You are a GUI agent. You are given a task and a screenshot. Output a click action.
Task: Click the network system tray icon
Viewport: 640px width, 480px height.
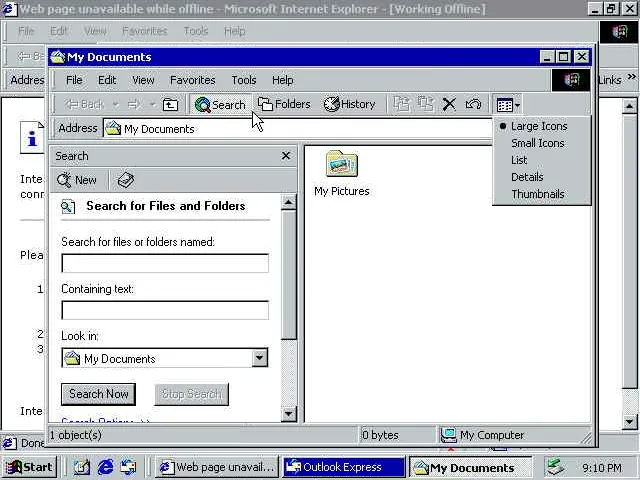click(556, 467)
